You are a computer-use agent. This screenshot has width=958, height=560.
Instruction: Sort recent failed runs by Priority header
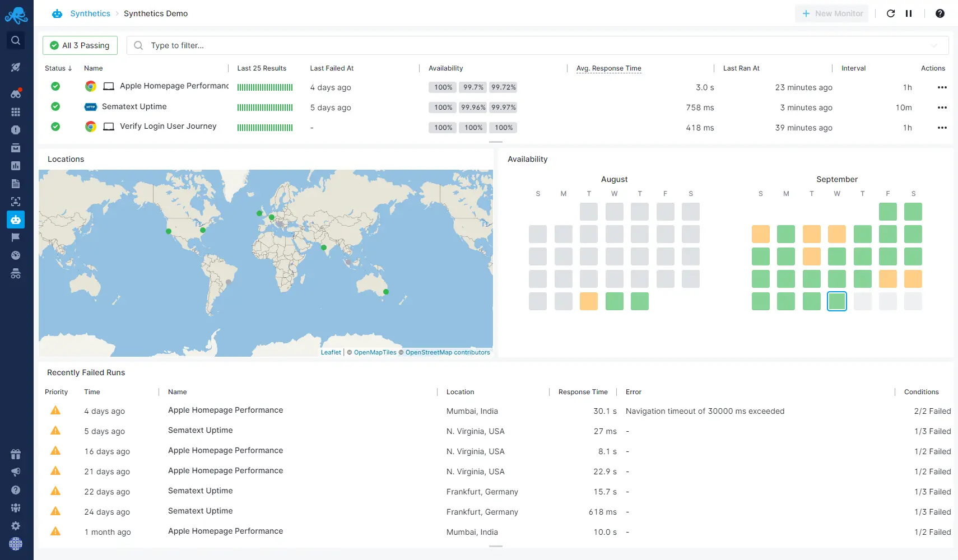pos(56,392)
